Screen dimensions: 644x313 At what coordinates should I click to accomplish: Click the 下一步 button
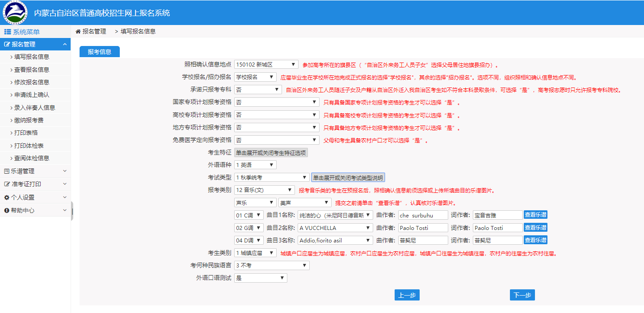point(522,295)
